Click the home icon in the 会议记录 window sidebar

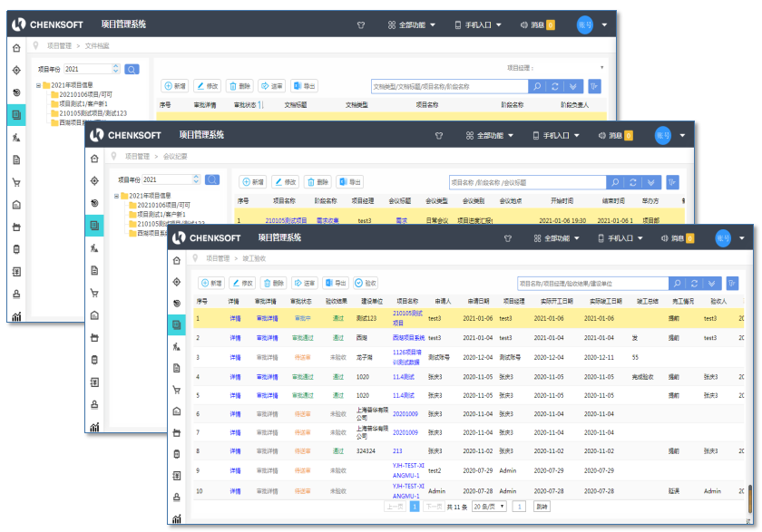click(x=94, y=159)
